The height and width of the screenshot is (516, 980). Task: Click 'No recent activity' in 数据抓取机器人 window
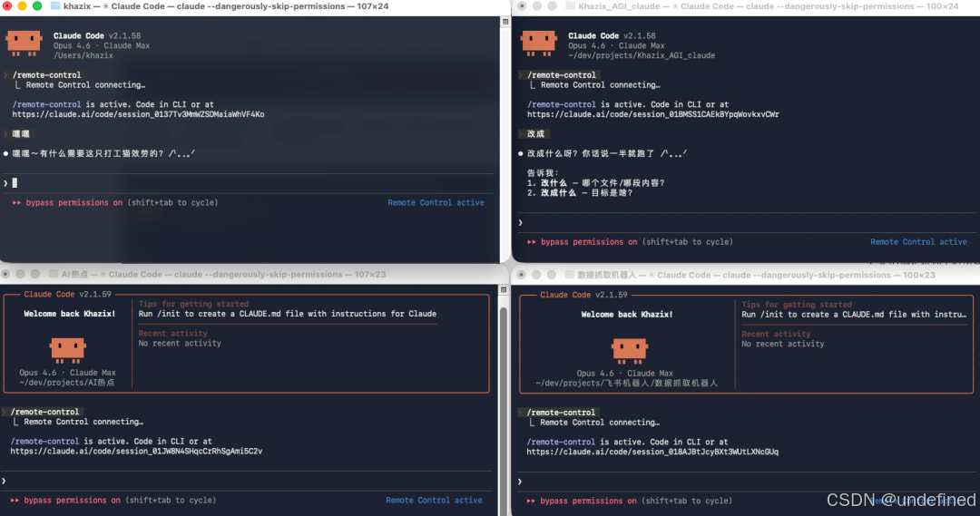coord(782,344)
